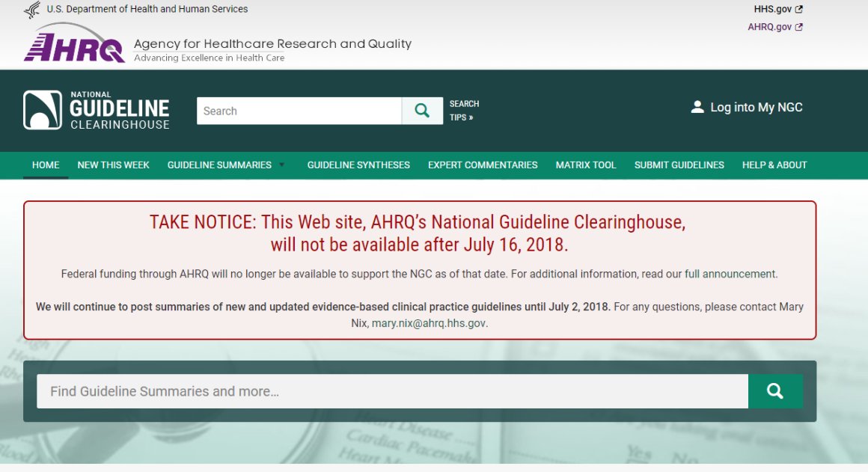Image resolution: width=868 pixels, height=472 pixels.
Task: Open the Submit Guidelines menu
Action: click(x=679, y=165)
